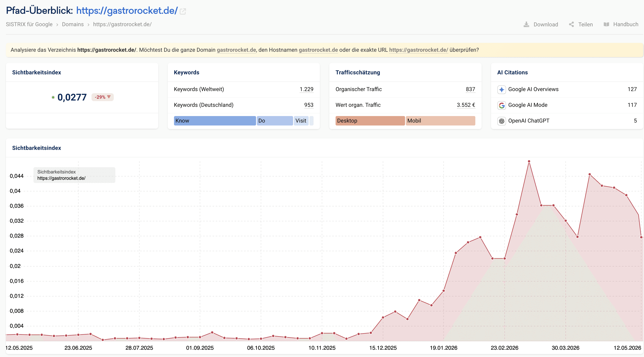Click the highest peak data point in chart
The width and height of the screenshot is (644, 357).
529,161
